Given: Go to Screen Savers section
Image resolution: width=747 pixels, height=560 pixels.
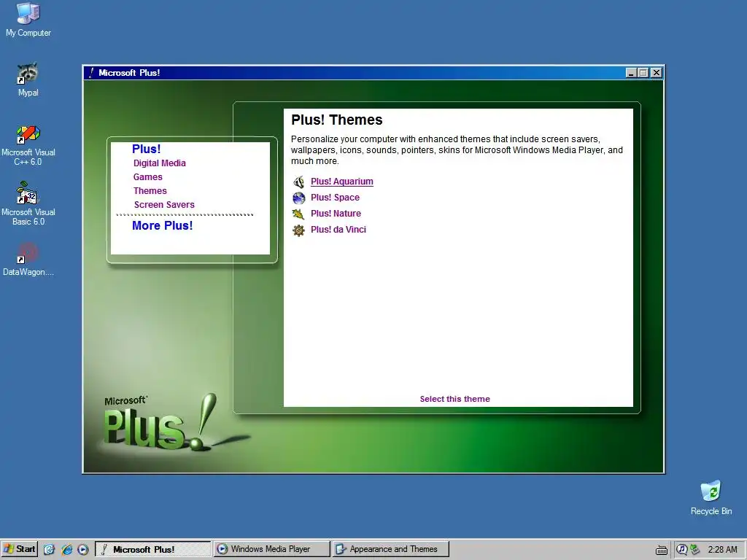Looking at the screenshot, I should (164, 204).
